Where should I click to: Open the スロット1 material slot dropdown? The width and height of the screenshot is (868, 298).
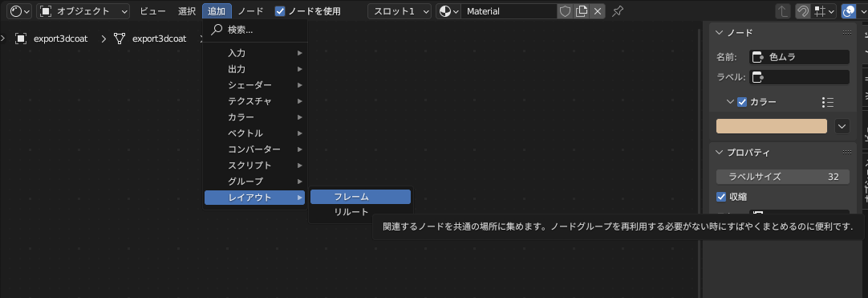pos(400,11)
